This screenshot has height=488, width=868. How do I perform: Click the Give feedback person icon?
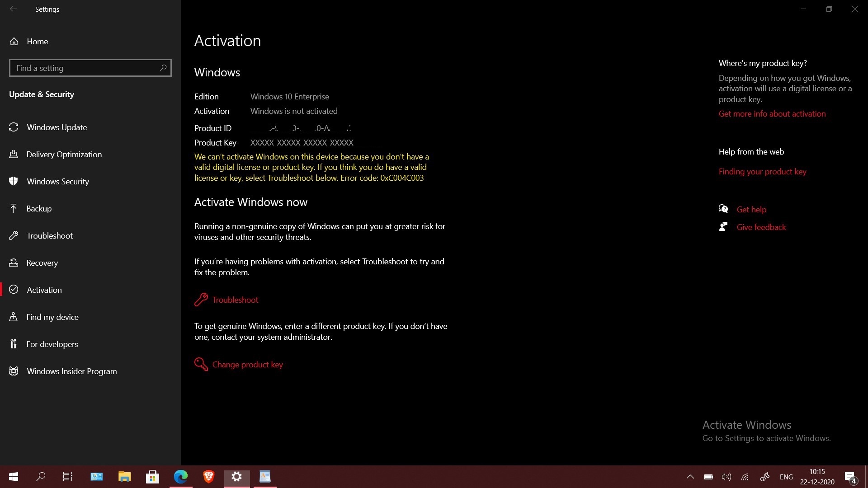pos(723,226)
